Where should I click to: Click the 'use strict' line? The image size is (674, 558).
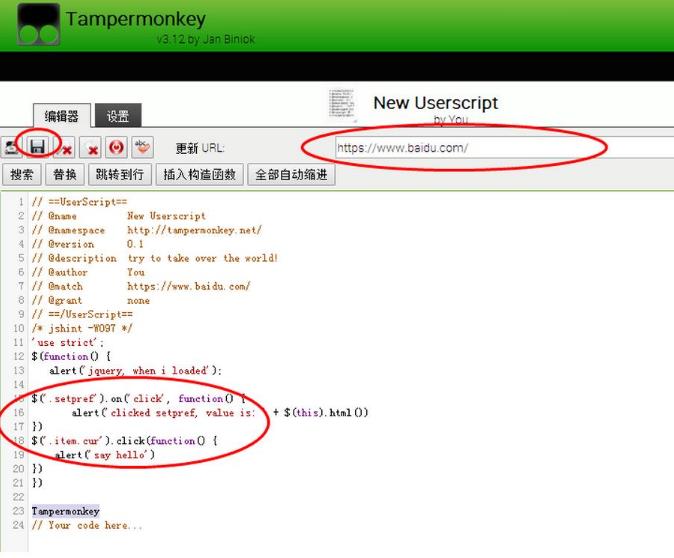[67, 343]
